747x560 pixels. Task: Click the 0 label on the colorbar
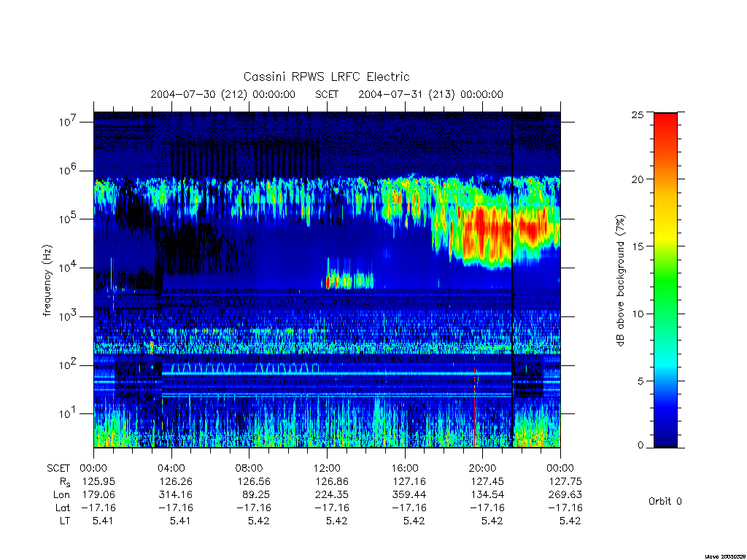(x=640, y=446)
